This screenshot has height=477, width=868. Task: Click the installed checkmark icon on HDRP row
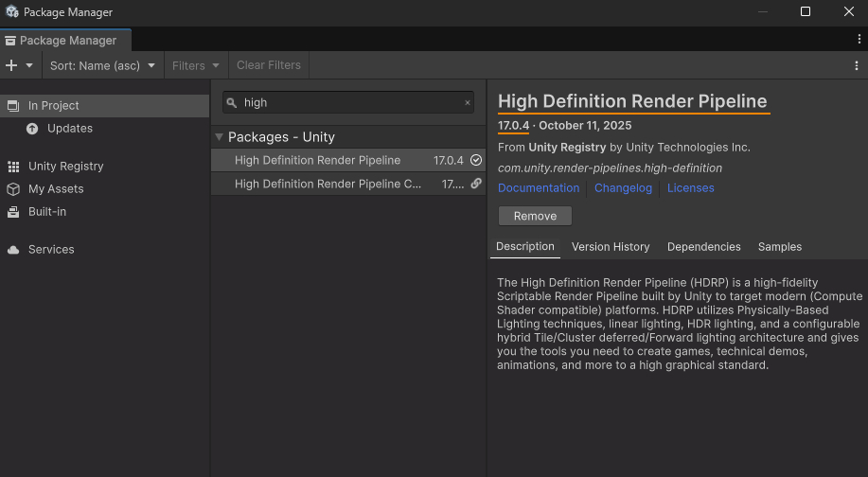pyautogui.click(x=476, y=160)
